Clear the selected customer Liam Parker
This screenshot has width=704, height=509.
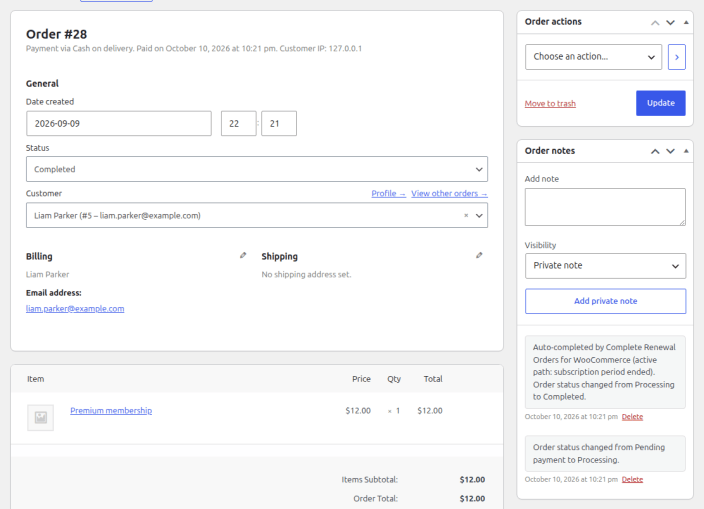click(466, 215)
